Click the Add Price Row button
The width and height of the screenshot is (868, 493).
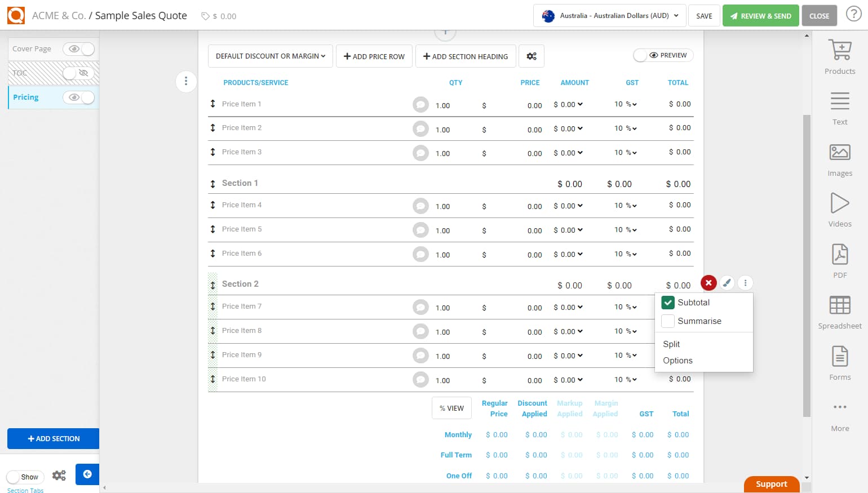(x=374, y=56)
